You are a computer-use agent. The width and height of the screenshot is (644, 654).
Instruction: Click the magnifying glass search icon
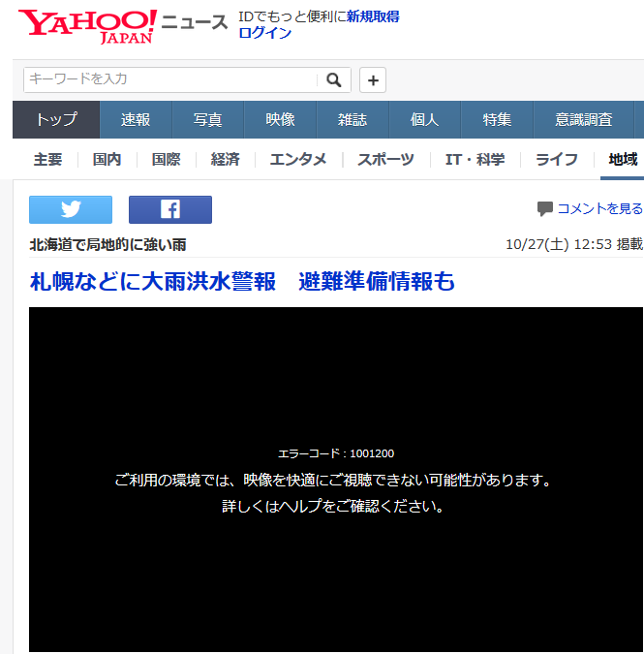[333, 79]
